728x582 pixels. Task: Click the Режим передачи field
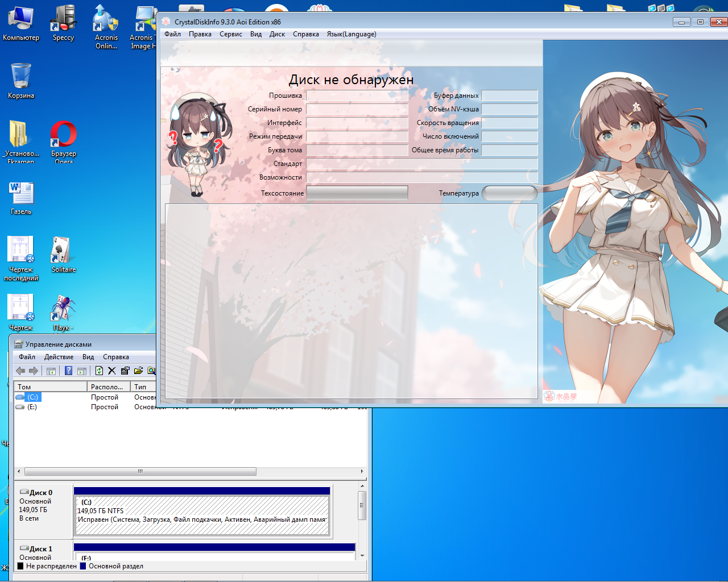point(357,136)
